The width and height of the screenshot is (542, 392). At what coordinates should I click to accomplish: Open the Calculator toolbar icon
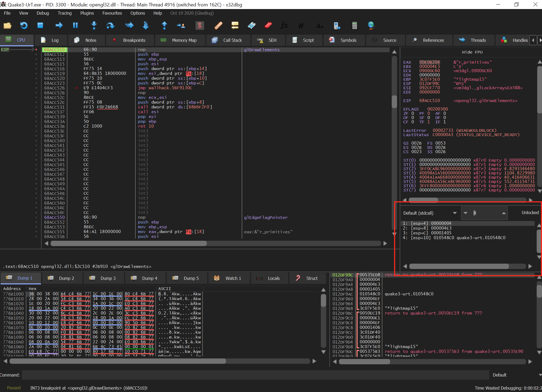pos(354,26)
